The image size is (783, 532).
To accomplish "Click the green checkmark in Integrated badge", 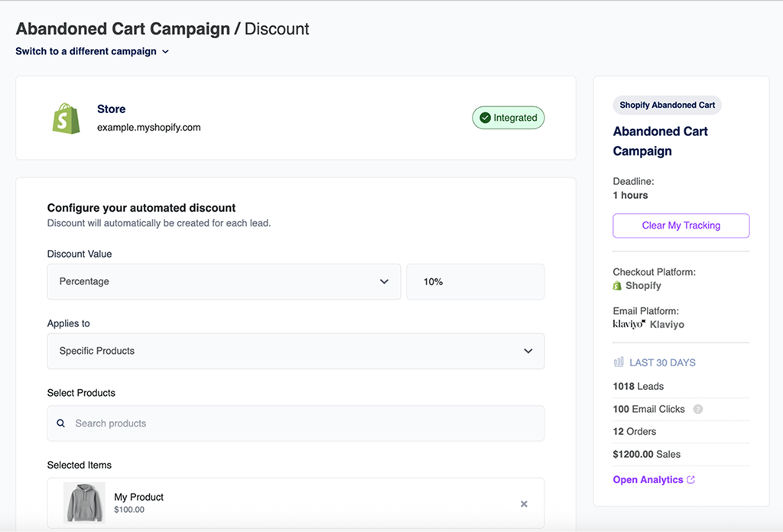I will (x=485, y=118).
